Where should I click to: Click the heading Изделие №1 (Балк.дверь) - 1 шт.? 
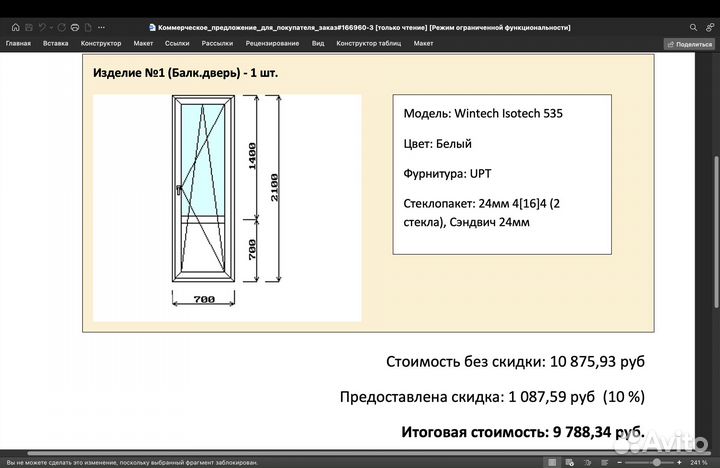(186, 73)
